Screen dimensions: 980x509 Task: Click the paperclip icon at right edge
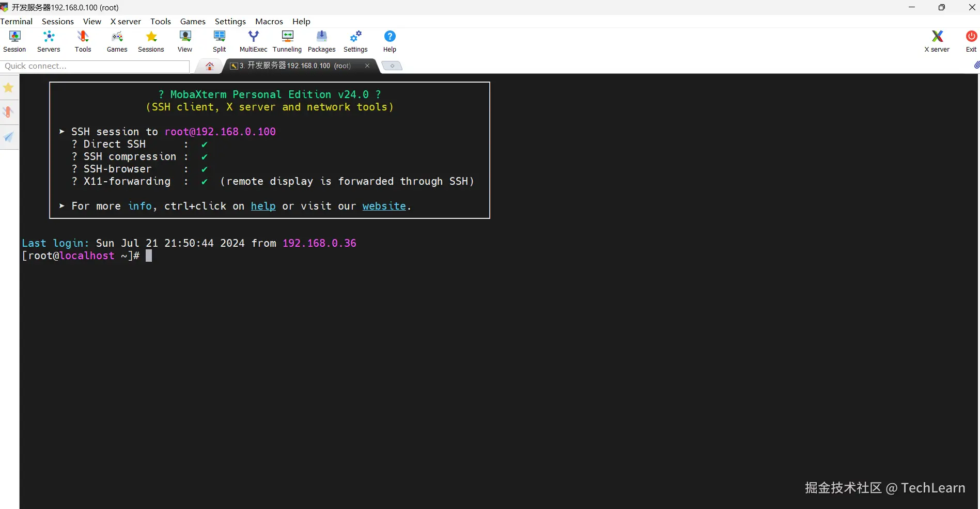pos(976,65)
